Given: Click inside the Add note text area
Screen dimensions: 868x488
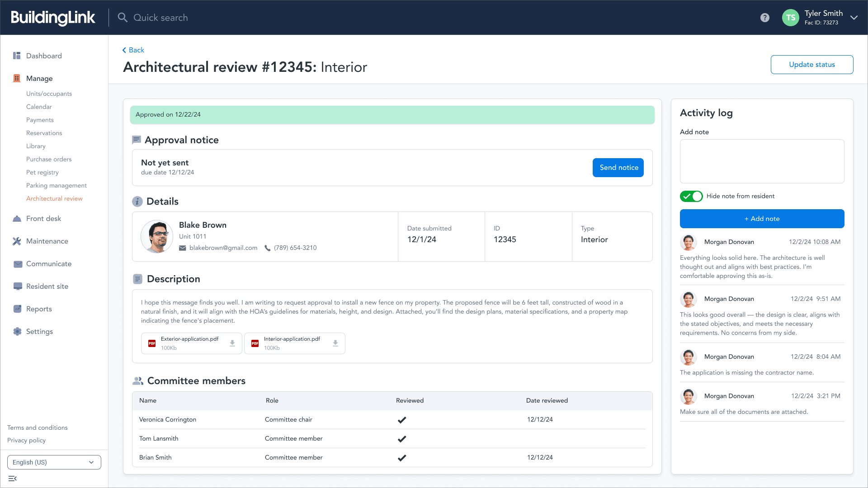Looking at the screenshot, I should [762, 161].
